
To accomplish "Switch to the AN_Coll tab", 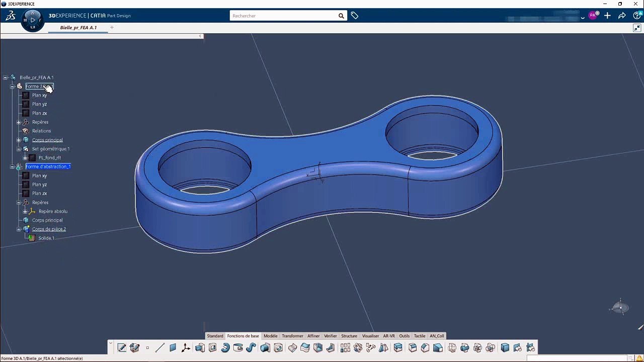I will tap(437, 336).
